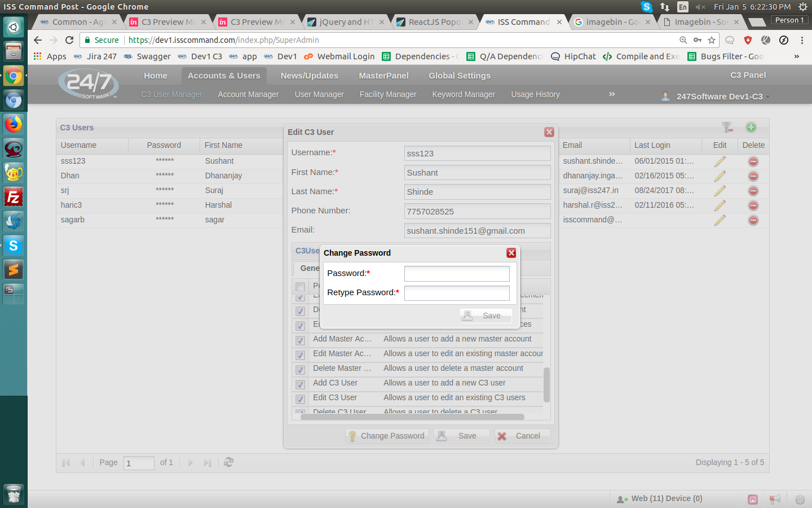
Task: Toggle the Edit Master Account permission checkbox
Action: point(300,355)
